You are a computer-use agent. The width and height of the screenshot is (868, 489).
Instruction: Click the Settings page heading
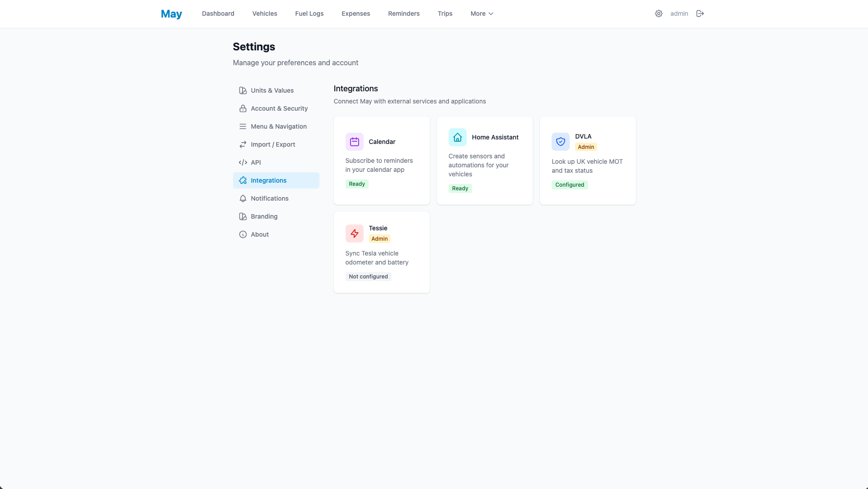(x=254, y=47)
